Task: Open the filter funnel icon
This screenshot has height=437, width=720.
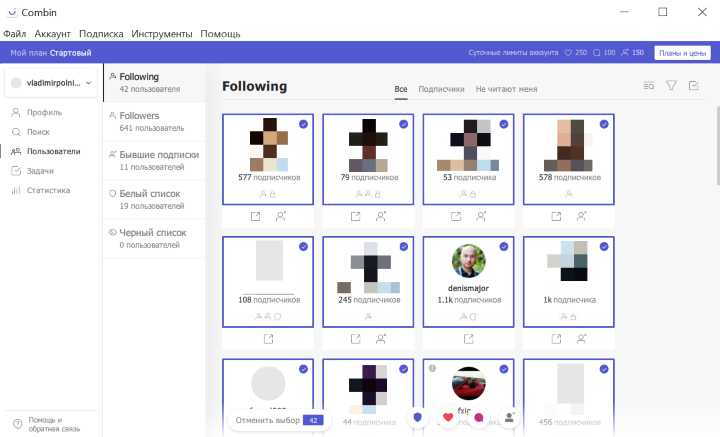Action: pyautogui.click(x=671, y=85)
